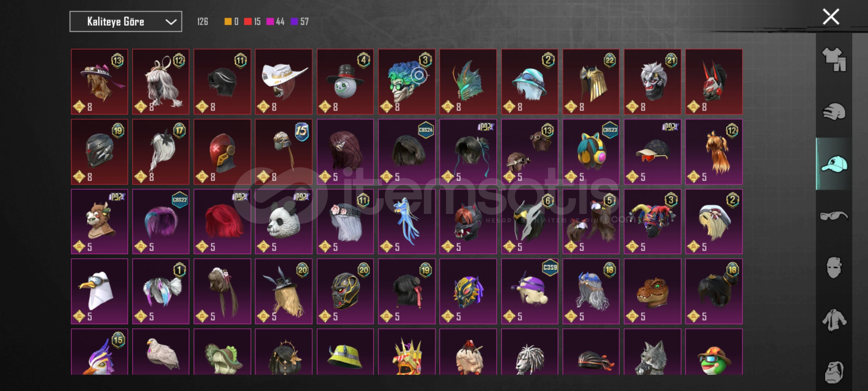
Task: Close the inventory with the X icon
Action: 831,17
